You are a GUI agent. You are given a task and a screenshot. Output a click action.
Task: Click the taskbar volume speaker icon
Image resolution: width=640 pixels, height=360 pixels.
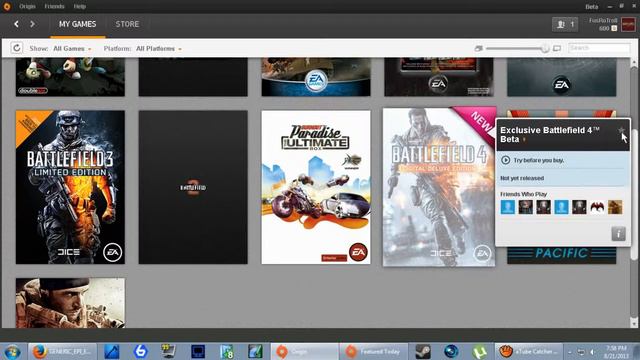[x=593, y=351]
